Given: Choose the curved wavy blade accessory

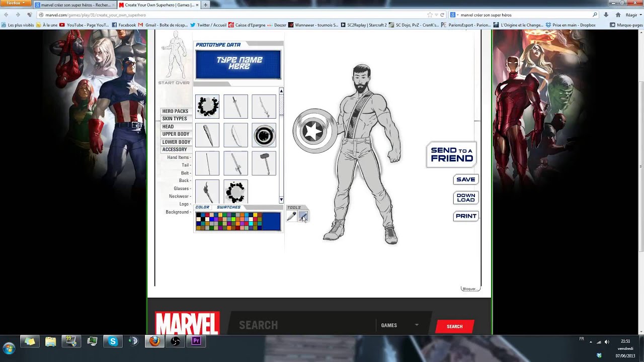Looking at the screenshot, I should pos(264,107).
